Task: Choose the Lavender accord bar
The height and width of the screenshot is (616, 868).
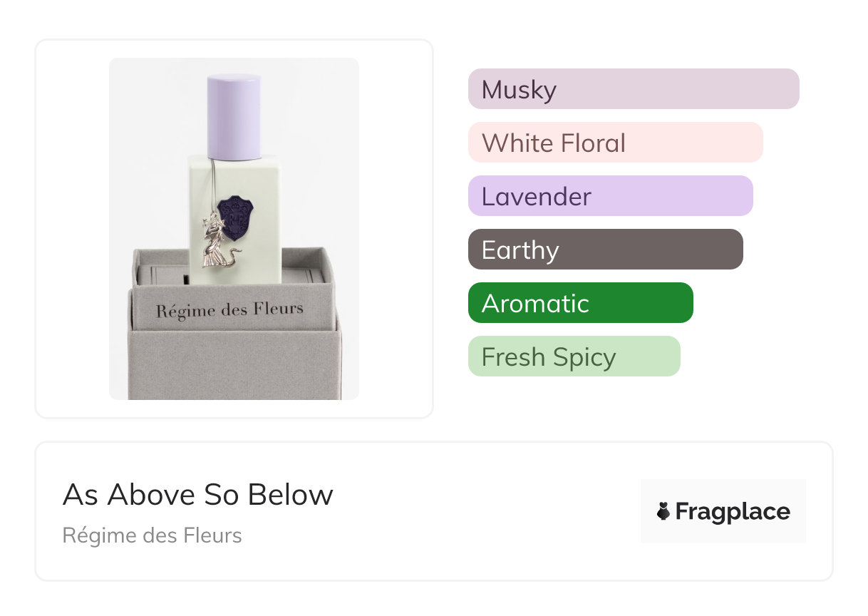Action: [610, 196]
